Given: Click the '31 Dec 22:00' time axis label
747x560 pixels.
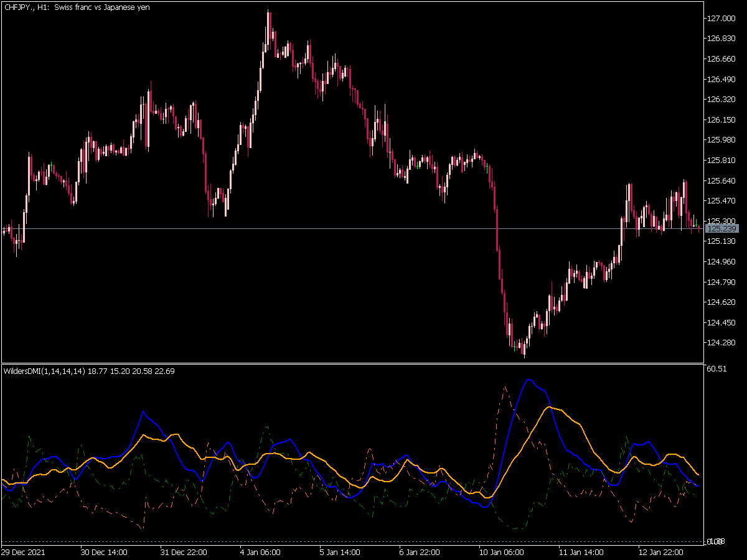Looking at the screenshot, I should pyautogui.click(x=184, y=553).
